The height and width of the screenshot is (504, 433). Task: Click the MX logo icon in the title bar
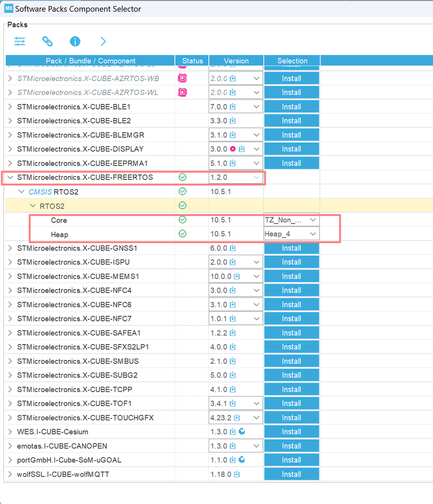8,8
